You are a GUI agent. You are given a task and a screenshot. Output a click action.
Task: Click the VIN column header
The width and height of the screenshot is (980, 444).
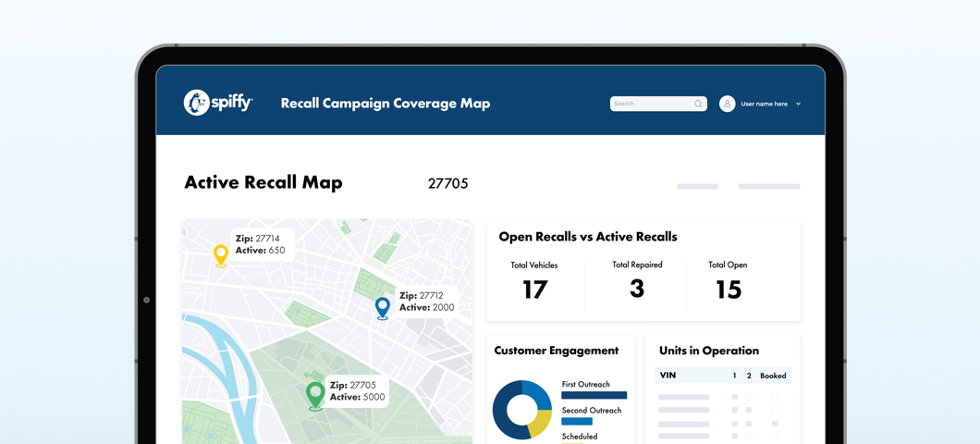coord(668,376)
